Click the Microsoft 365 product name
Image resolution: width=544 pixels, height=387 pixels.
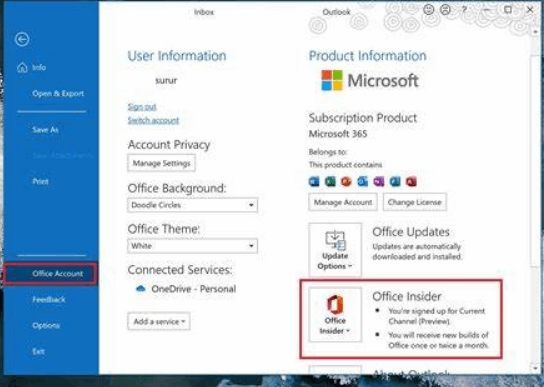pos(338,134)
